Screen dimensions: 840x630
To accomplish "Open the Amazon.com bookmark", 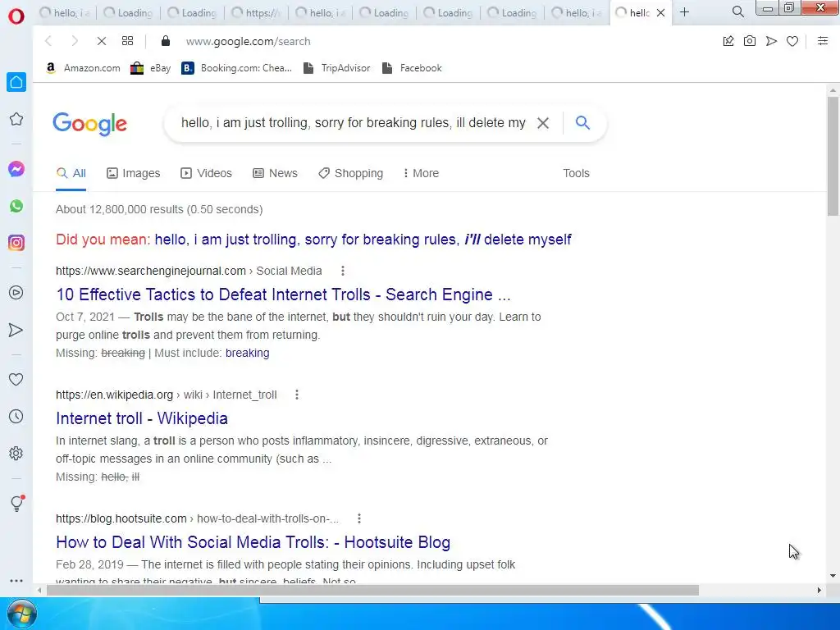I will pos(83,68).
